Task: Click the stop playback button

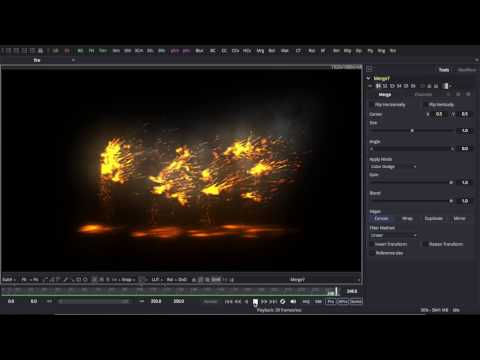Action: (x=255, y=301)
